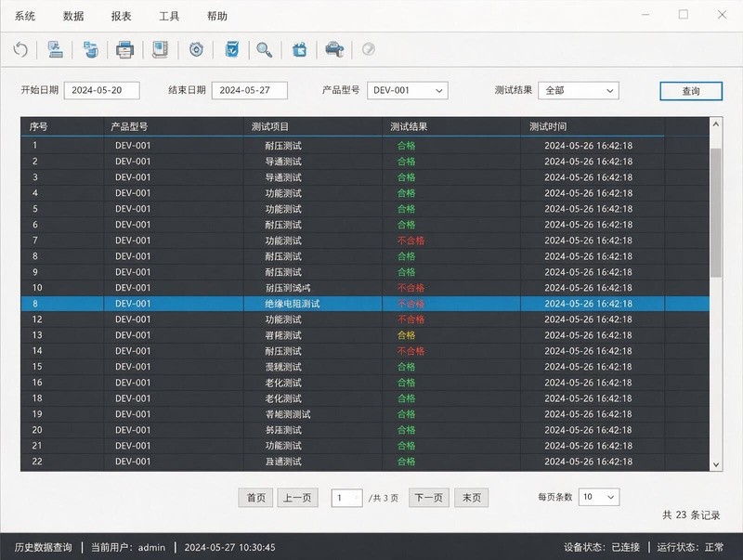
Task: Click the timestamp in row 15
Action: pyautogui.click(x=589, y=367)
